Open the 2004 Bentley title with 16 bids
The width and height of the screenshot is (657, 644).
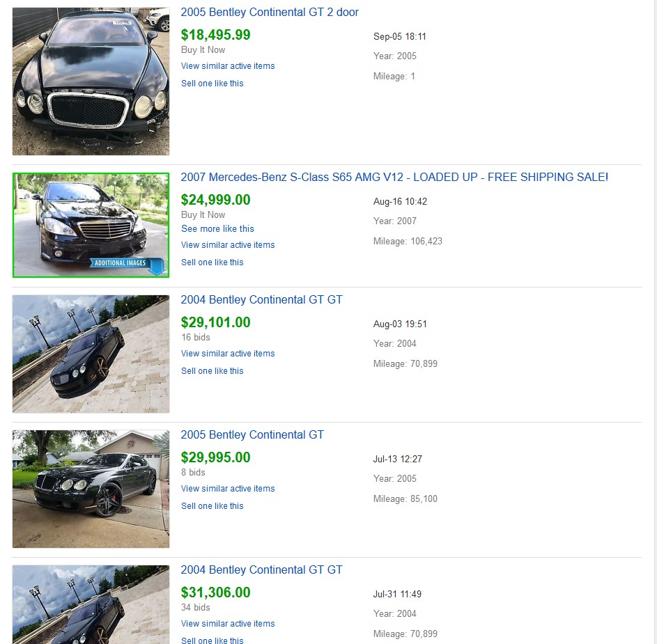[261, 300]
